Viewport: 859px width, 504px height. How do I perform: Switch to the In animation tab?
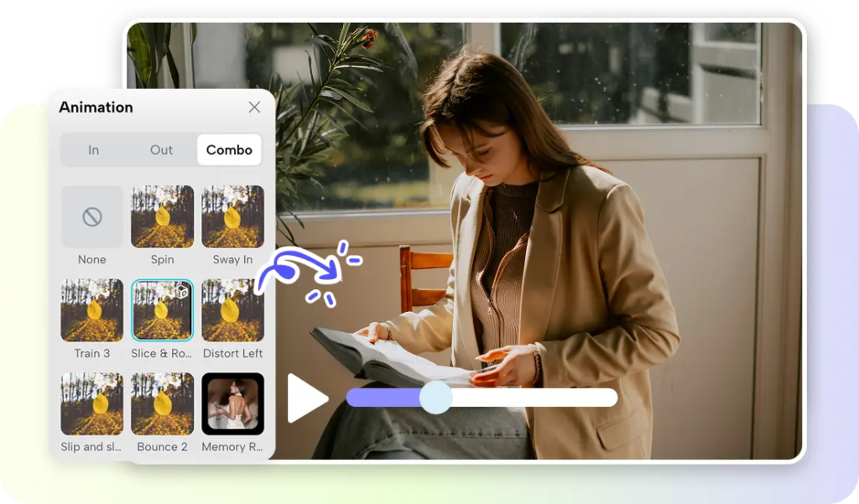pos(94,149)
